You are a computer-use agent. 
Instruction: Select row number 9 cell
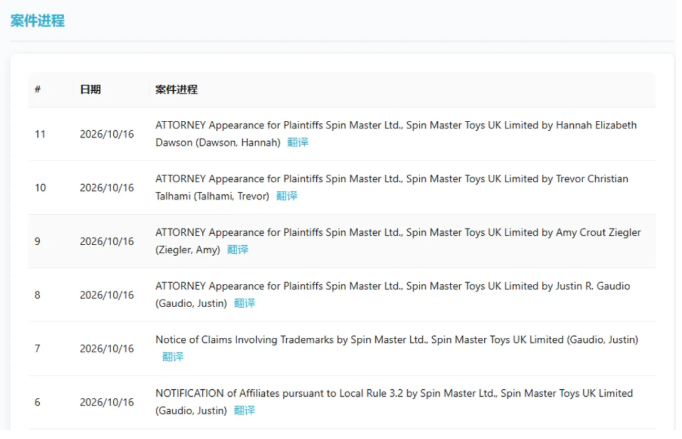(37, 241)
